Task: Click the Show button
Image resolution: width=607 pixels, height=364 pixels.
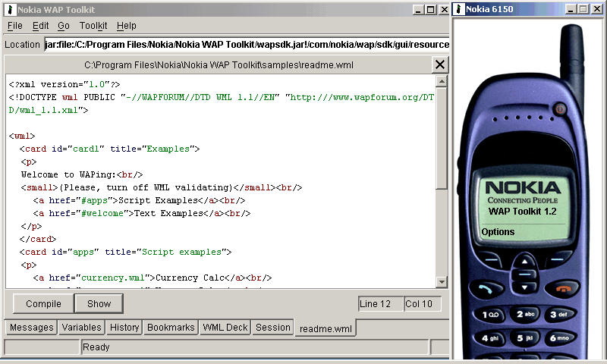Action: pyautogui.click(x=99, y=303)
